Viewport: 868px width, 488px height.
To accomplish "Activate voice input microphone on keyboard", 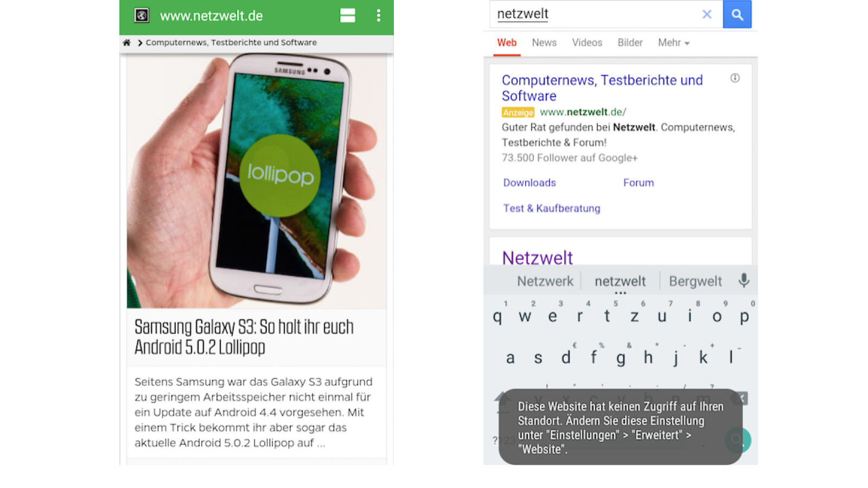I will click(744, 280).
